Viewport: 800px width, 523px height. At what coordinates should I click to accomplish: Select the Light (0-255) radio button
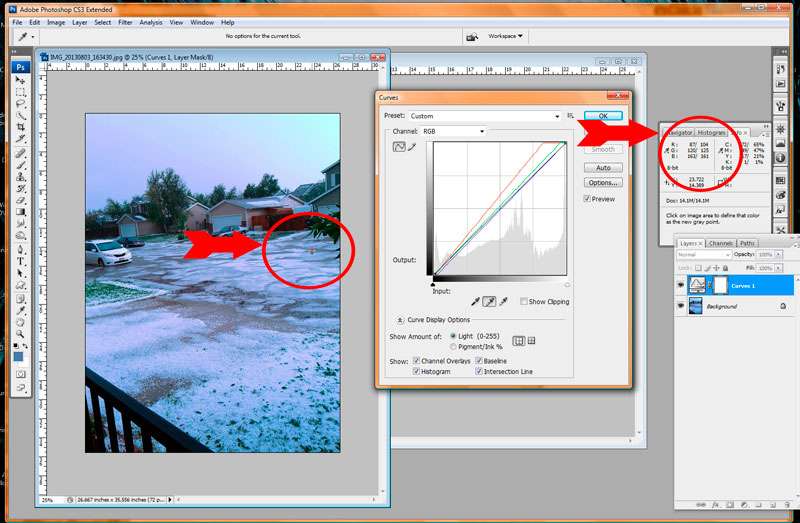coord(453,336)
